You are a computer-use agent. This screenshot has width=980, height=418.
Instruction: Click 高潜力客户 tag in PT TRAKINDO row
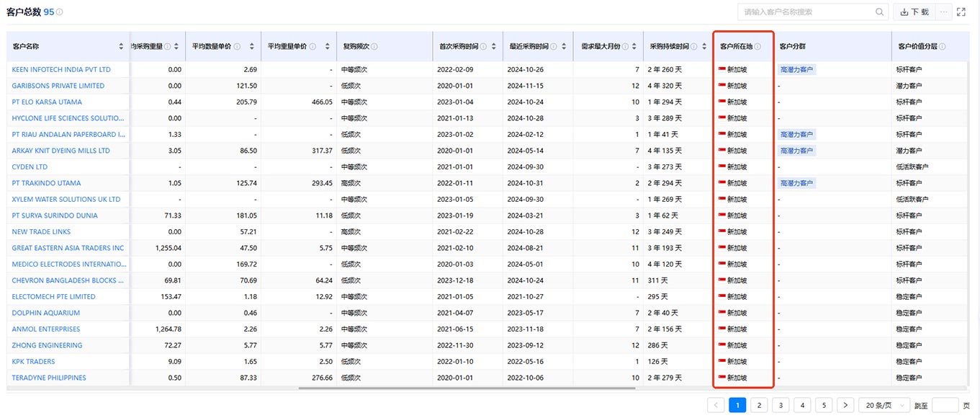pyautogui.click(x=797, y=183)
